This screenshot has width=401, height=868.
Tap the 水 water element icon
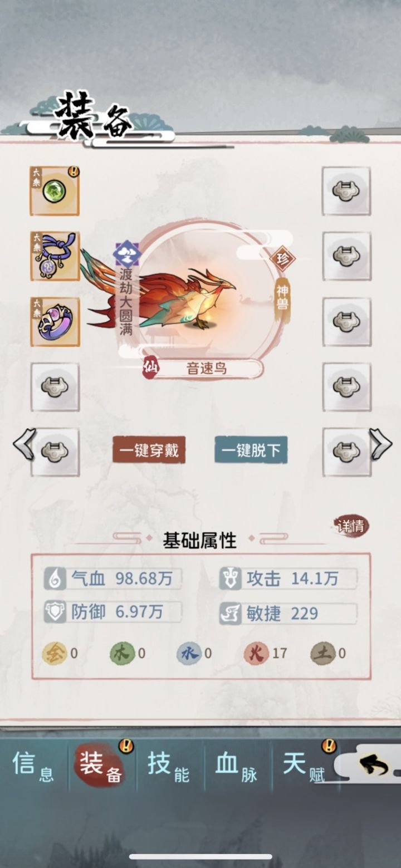pos(189,653)
